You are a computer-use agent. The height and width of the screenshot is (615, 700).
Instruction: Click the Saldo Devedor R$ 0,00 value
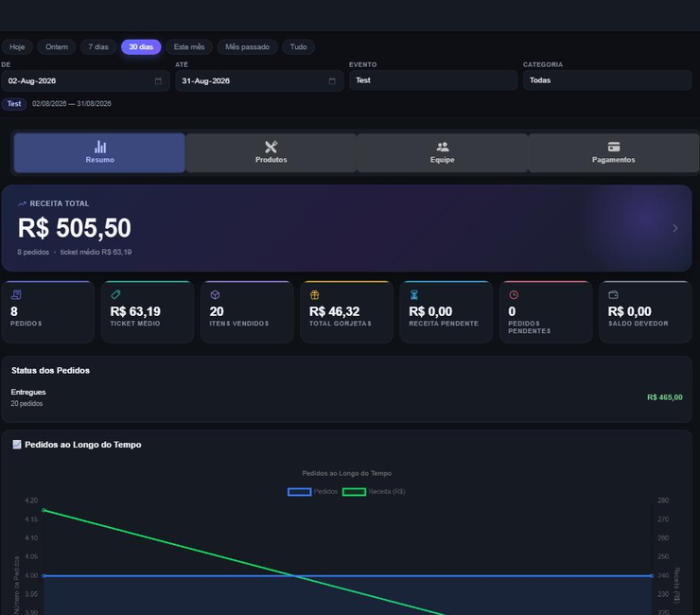coord(629,311)
